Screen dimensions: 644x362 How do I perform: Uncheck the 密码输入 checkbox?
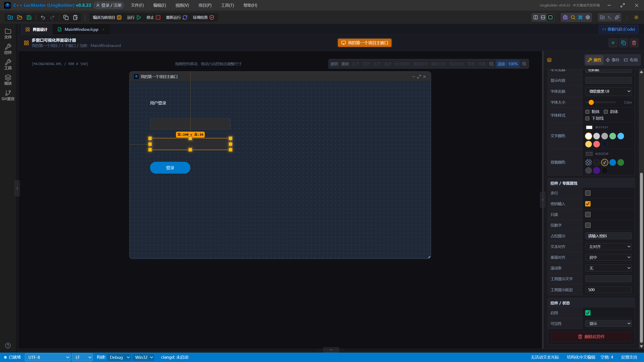click(x=588, y=204)
